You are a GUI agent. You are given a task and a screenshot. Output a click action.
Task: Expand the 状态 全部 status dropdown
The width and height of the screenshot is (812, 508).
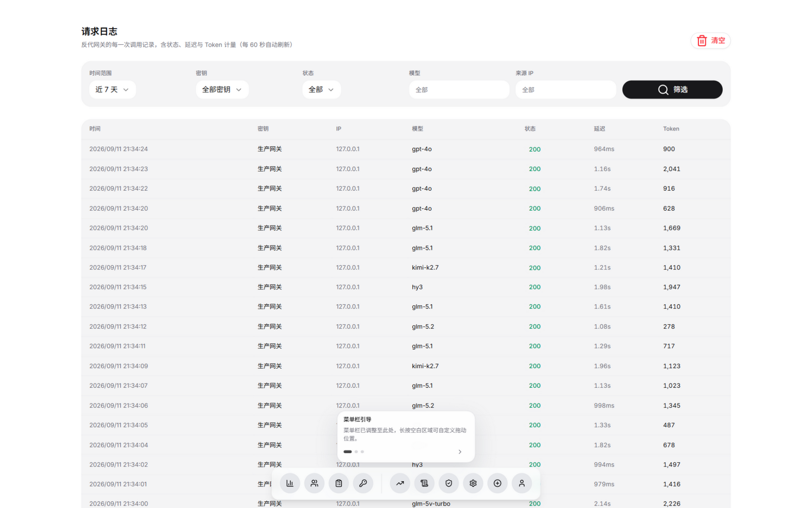pyautogui.click(x=321, y=89)
